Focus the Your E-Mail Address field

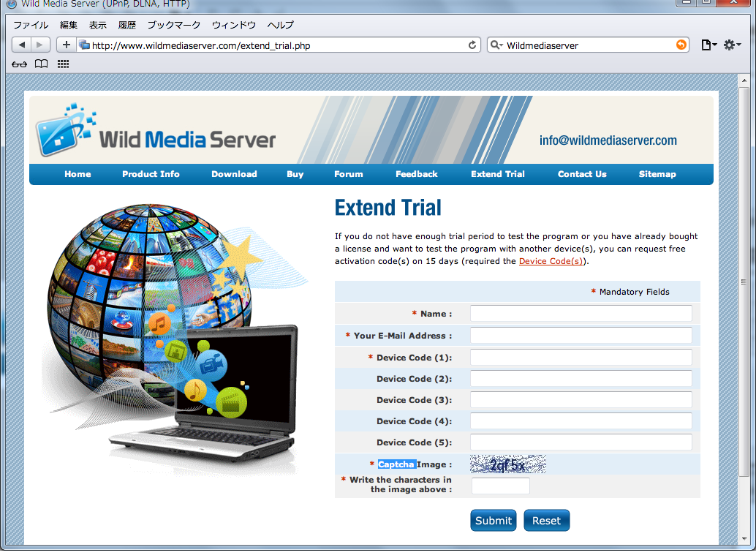[x=581, y=335]
